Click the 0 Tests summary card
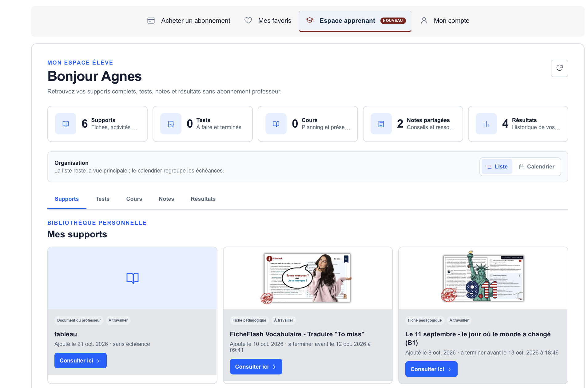The height and width of the screenshot is (388, 588). click(x=203, y=124)
